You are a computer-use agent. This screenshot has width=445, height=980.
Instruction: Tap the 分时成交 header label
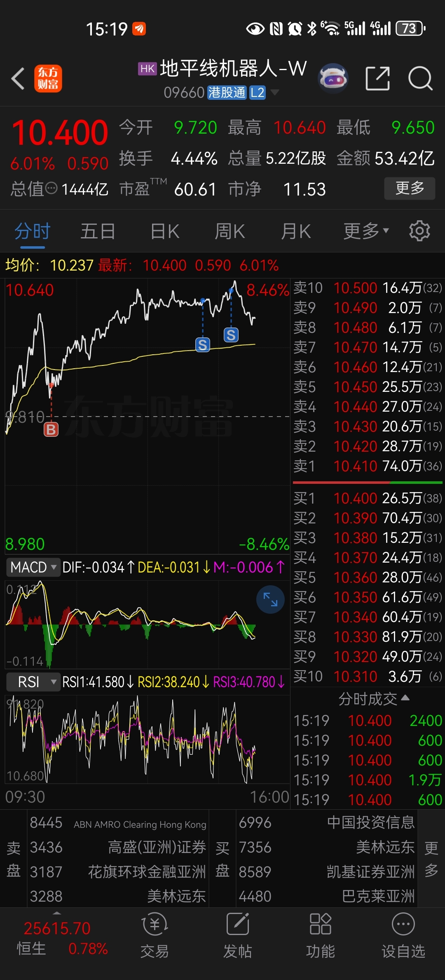pos(368,698)
